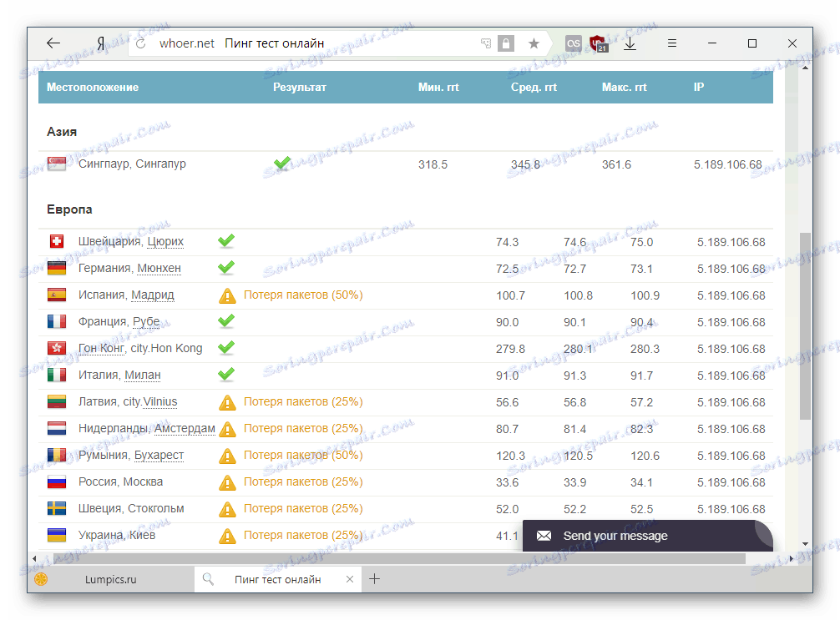Click the Мюнхен city link
Image resolution: width=840 pixels, height=620 pixels.
(x=159, y=268)
